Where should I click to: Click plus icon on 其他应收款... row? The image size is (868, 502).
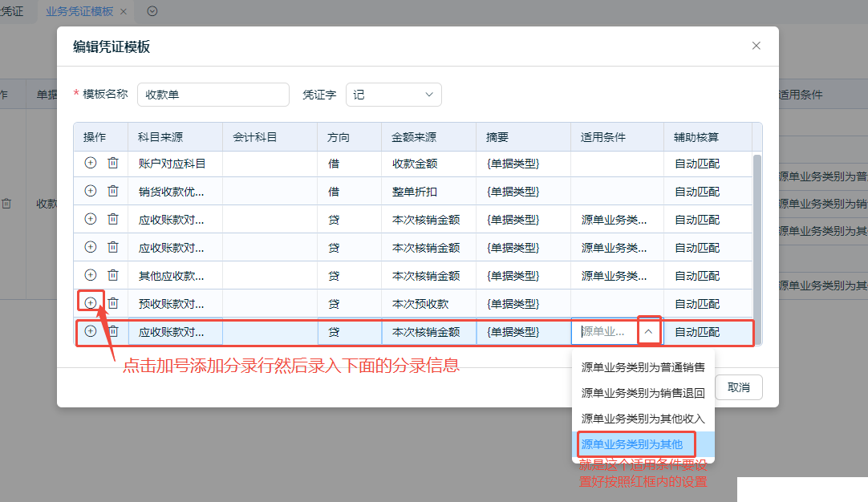[91, 275]
